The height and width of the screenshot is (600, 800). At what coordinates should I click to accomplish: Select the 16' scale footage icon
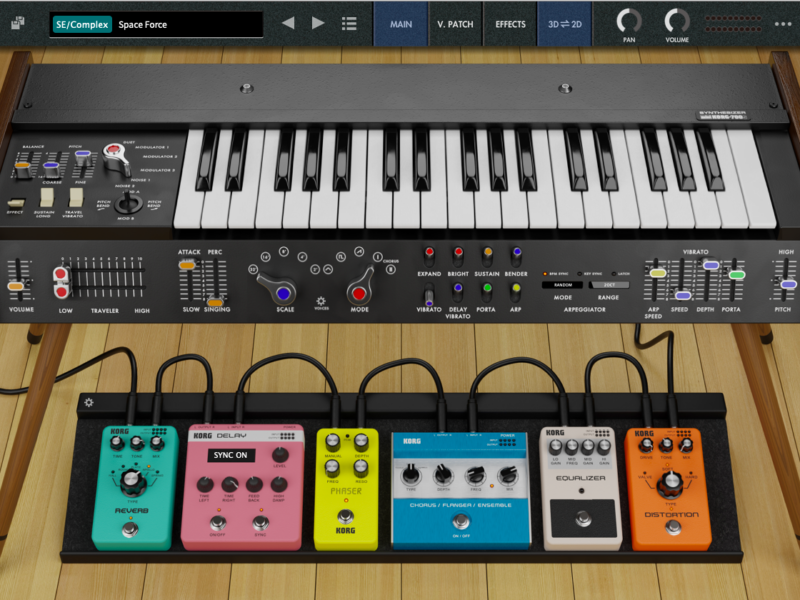(265, 257)
